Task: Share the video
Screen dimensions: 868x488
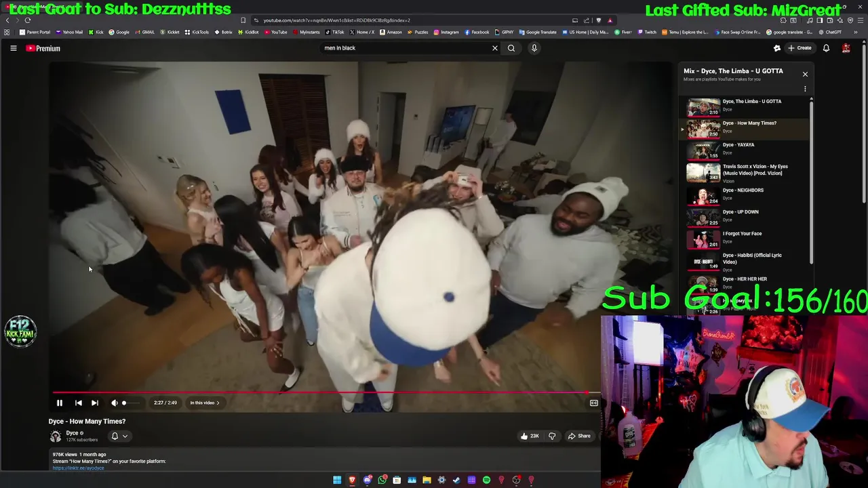Action: point(579,436)
